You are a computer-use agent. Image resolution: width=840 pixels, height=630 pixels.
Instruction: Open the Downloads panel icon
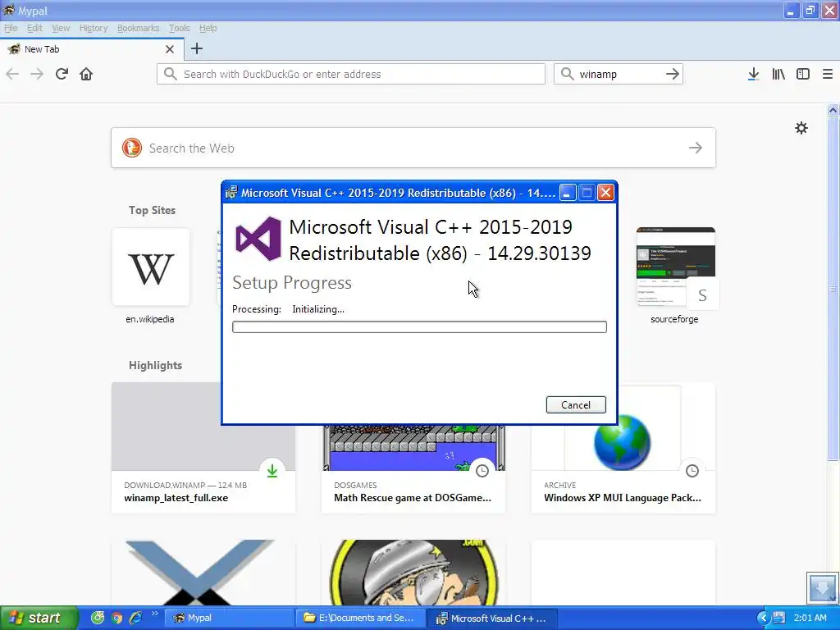[753, 74]
